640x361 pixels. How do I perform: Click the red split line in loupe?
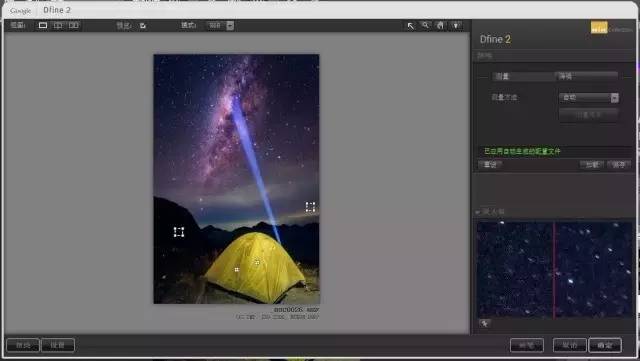(x=554, y=270)
